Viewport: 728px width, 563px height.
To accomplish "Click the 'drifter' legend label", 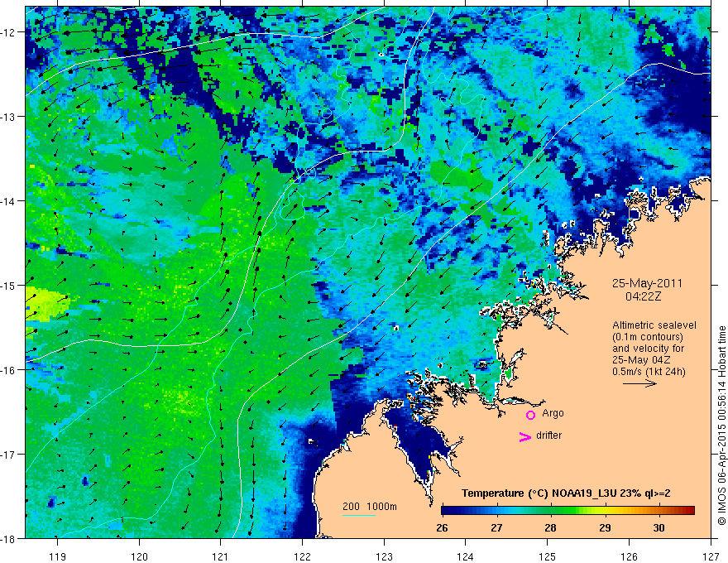I will click(x=548, y=435).
